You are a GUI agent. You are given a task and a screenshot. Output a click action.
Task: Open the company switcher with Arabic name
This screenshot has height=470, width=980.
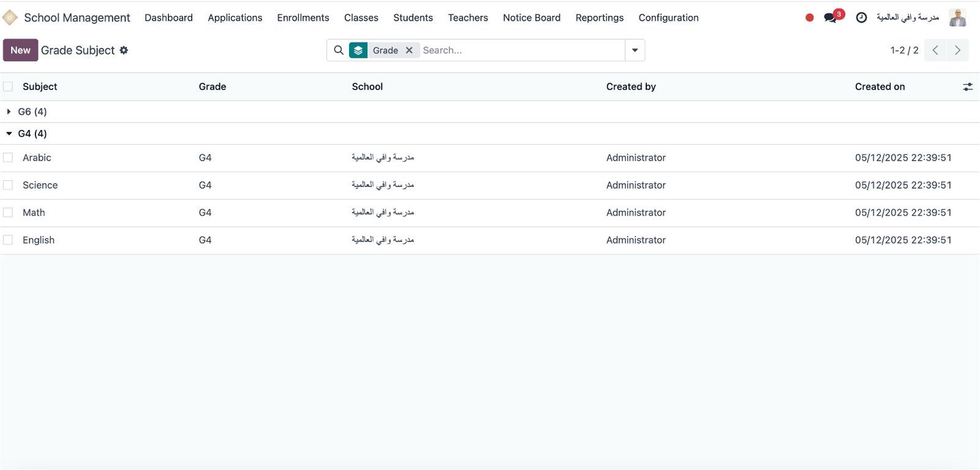908,18
